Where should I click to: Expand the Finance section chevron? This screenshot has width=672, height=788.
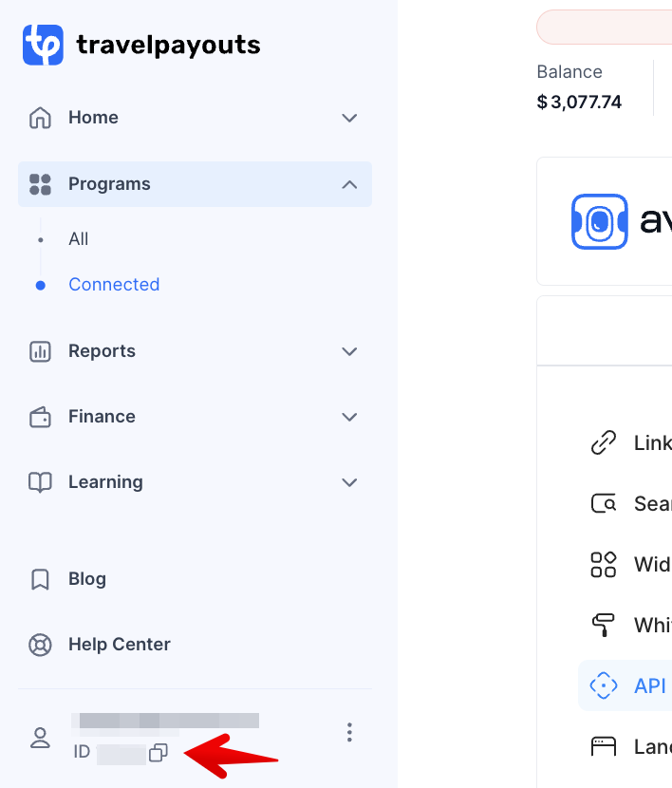tap(349, 417)
